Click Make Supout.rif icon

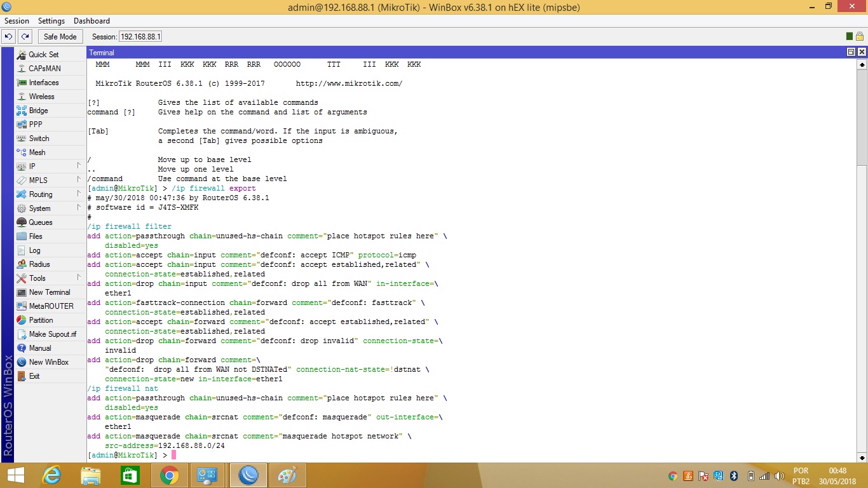(x=22, y=334)
